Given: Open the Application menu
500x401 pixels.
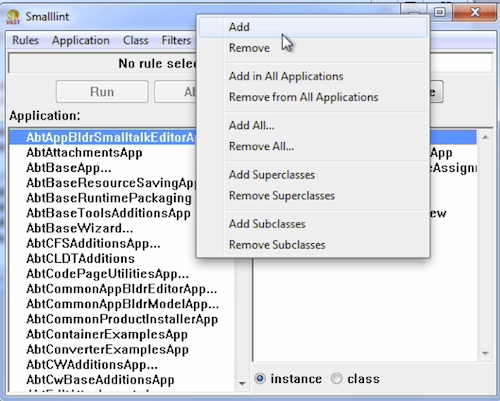Looking at the screenshot, I should [81, 40].
